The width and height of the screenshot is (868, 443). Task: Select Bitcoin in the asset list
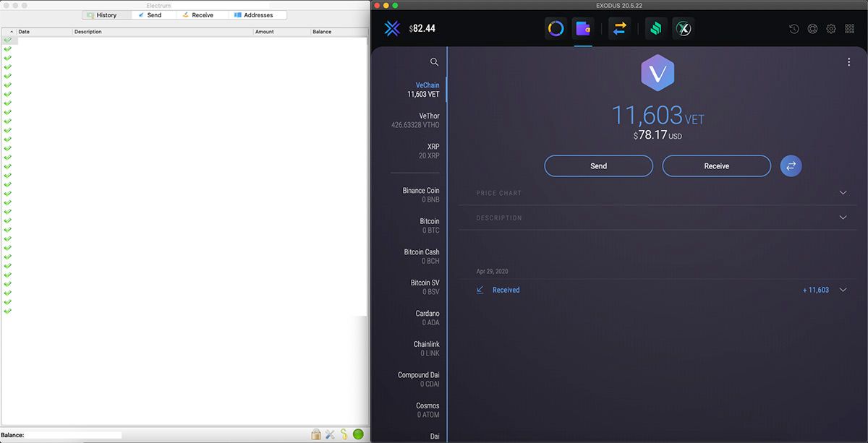pyautogui.click(x=430, y=225)
